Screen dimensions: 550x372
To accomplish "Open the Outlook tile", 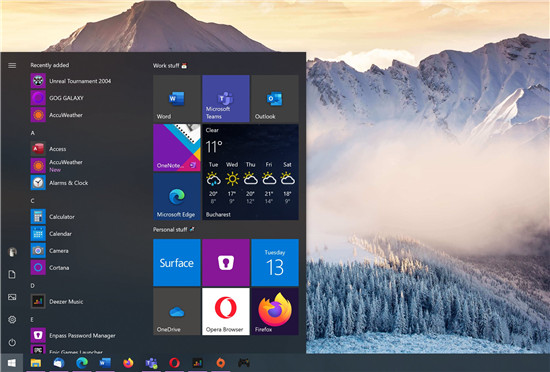I will click(275, 99).
